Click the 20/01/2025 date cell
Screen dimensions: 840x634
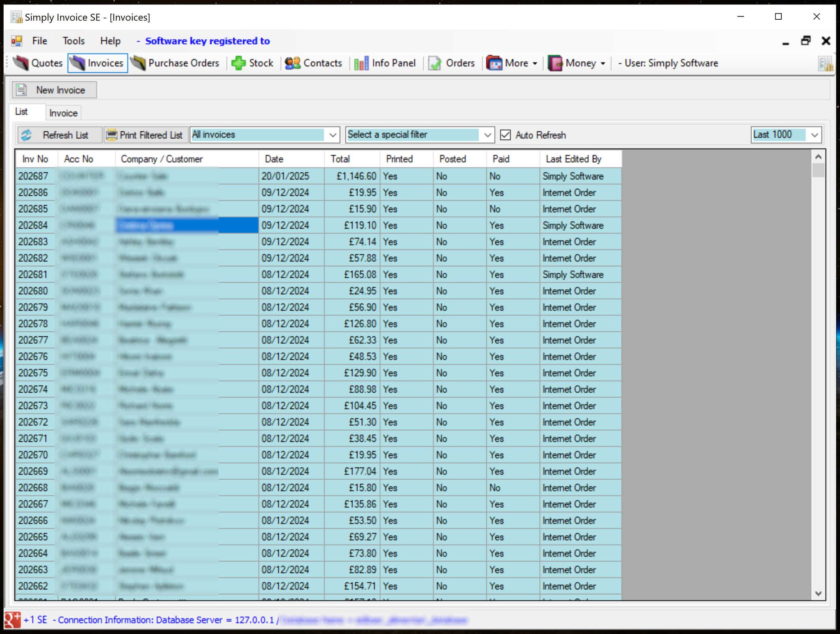(x=291, y=176)
